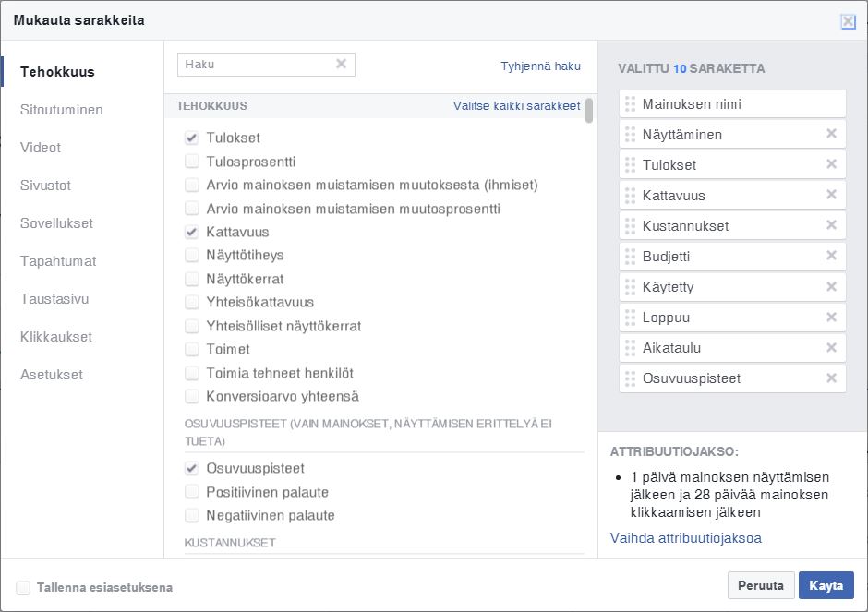868x612 pixels.
Task: Switch to Asetukset category
Action: [x=52, y=375]
